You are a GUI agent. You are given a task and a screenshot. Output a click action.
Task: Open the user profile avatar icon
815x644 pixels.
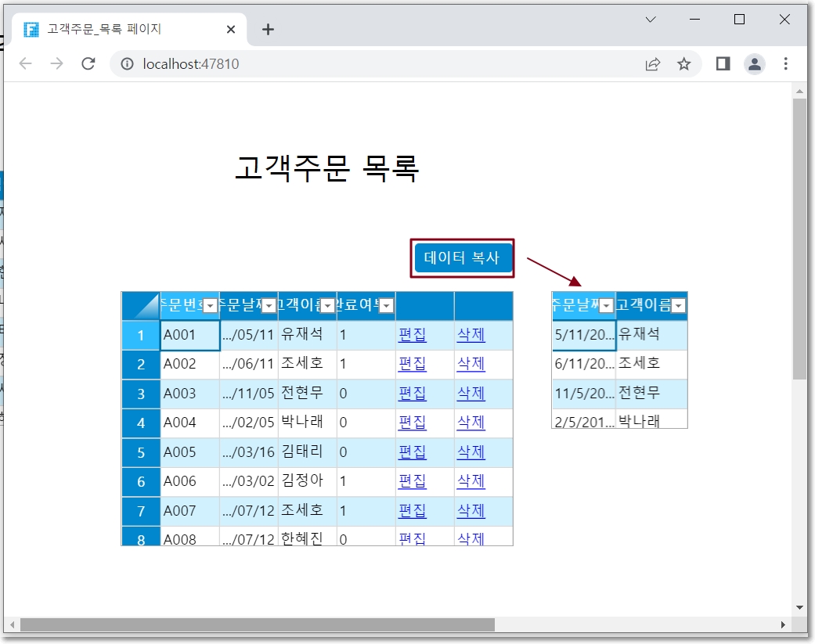point(754,64)
